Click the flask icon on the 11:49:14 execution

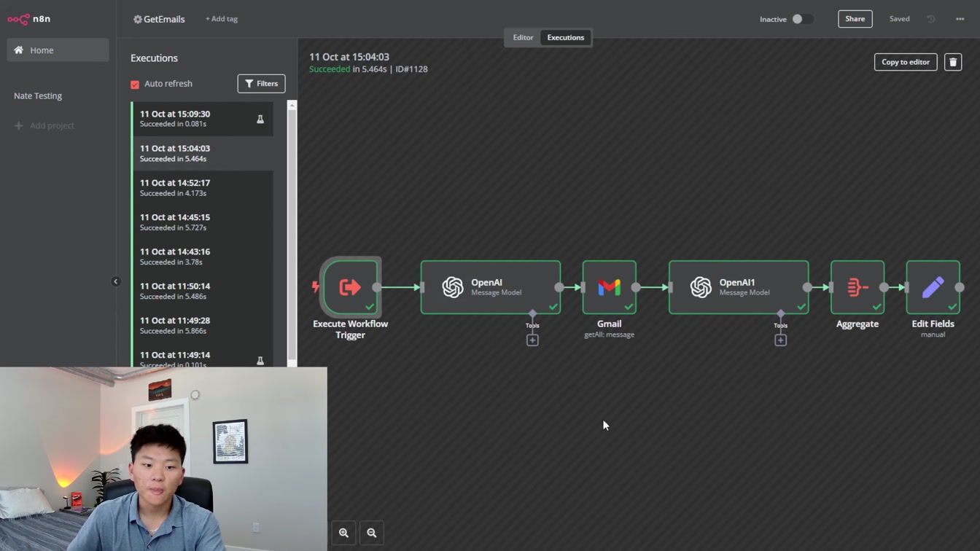click(x=260, y=360)
